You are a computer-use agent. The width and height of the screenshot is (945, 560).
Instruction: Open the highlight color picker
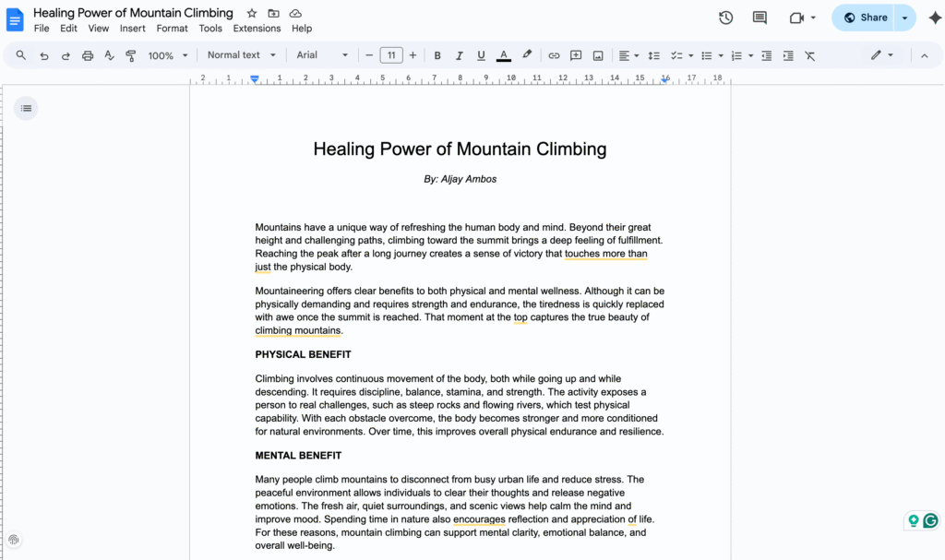(x=527, y=54)
